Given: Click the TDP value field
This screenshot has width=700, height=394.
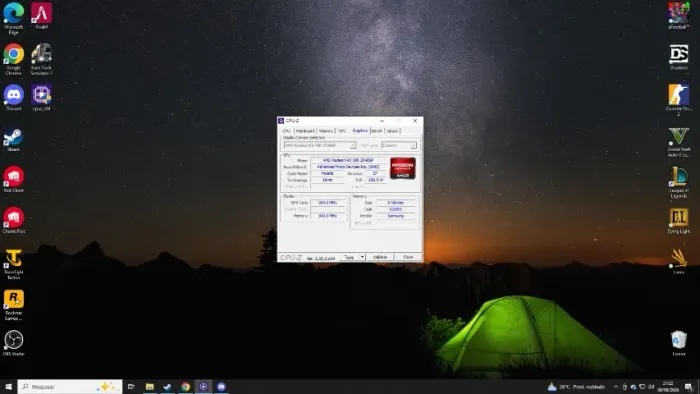Looking at the screenshot, I should pyautogui.click(x=375, y=180).
